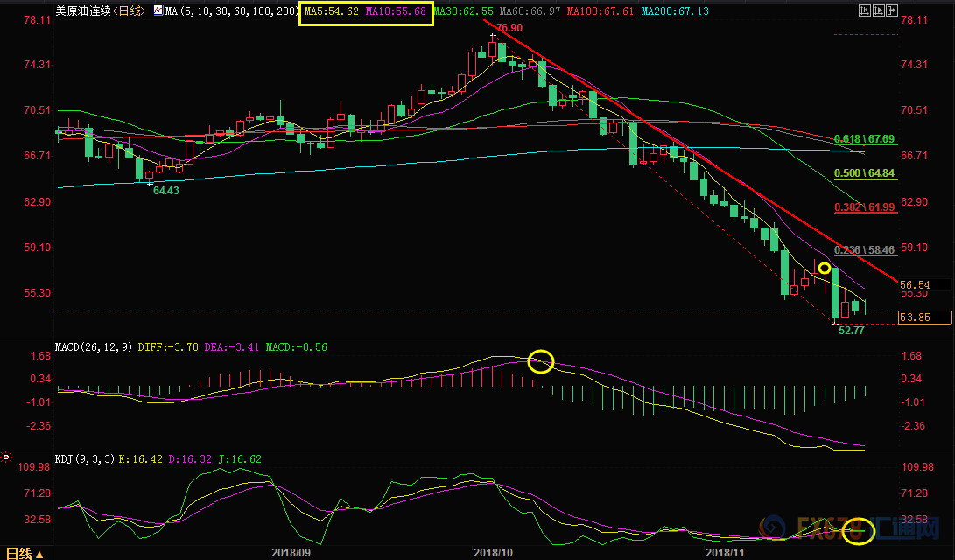Click yellow circle marker on KDJ crossover

(x=860, y=528)
